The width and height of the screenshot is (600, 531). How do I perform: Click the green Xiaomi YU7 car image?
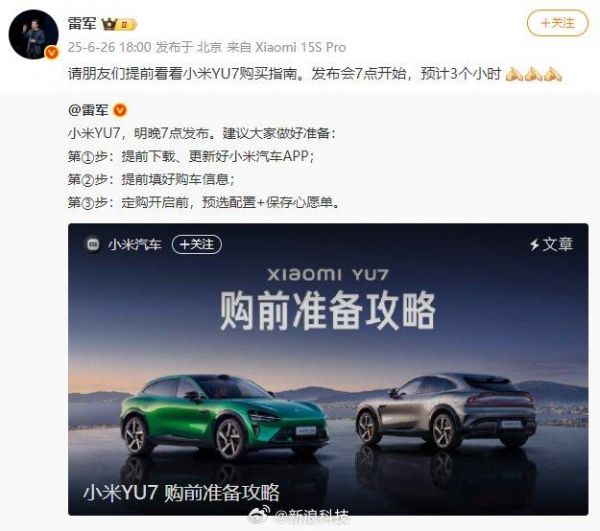(224, 416)
